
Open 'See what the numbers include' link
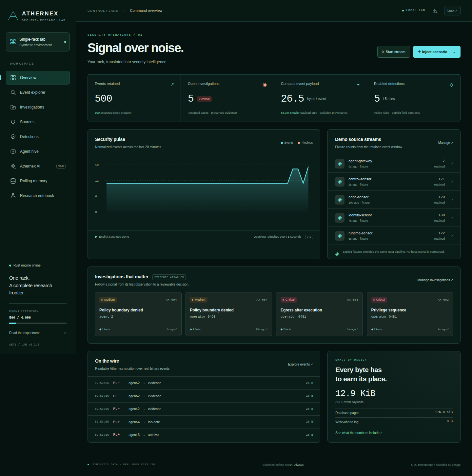tap(359, 433)
